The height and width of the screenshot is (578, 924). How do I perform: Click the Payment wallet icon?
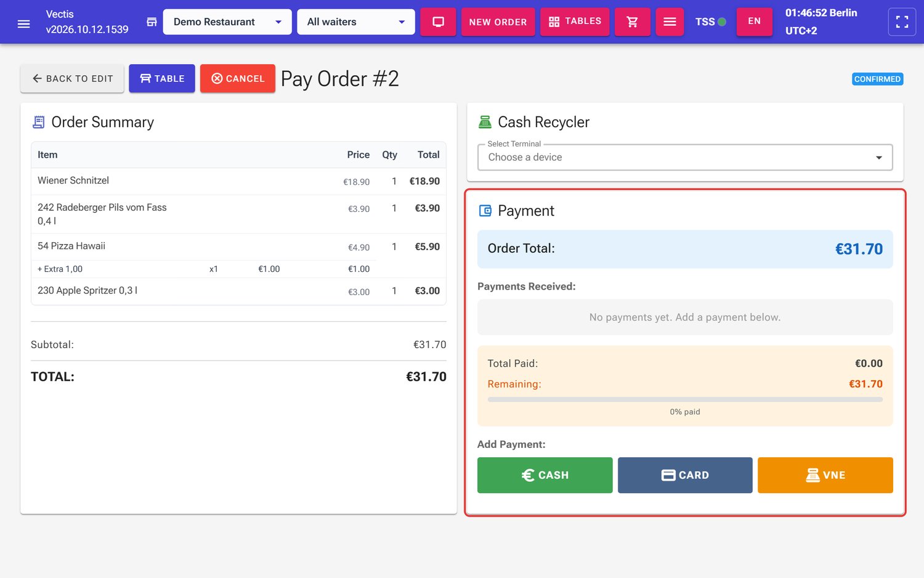coord(485,211)
